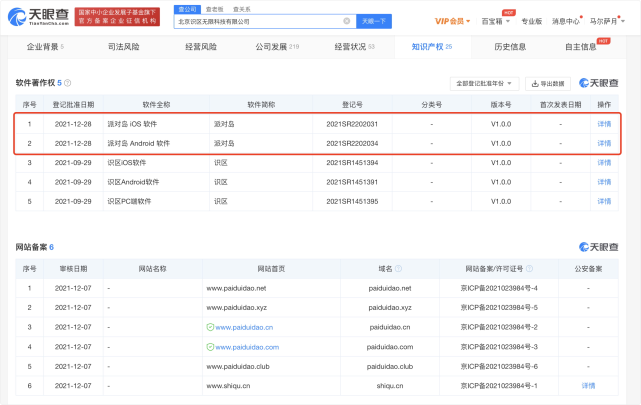Expand the 百宝箱 menu
The width and height of the screenshot is (641, 405).
(x=495, y=21)
